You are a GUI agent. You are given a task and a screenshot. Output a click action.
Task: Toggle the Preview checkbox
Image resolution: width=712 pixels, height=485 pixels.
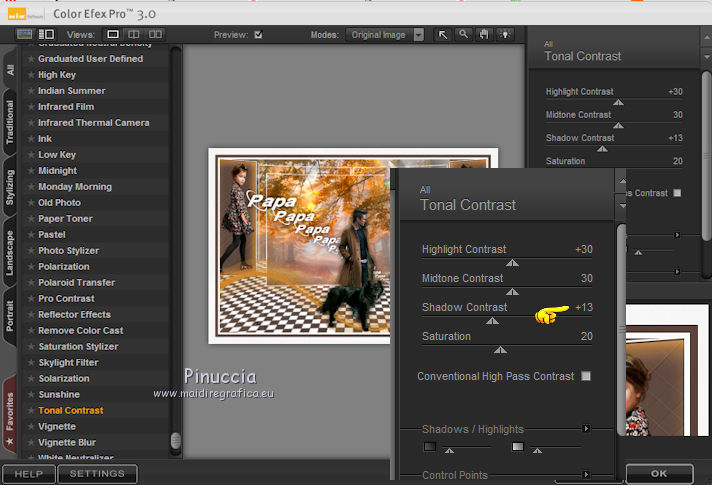pos(258,34)
